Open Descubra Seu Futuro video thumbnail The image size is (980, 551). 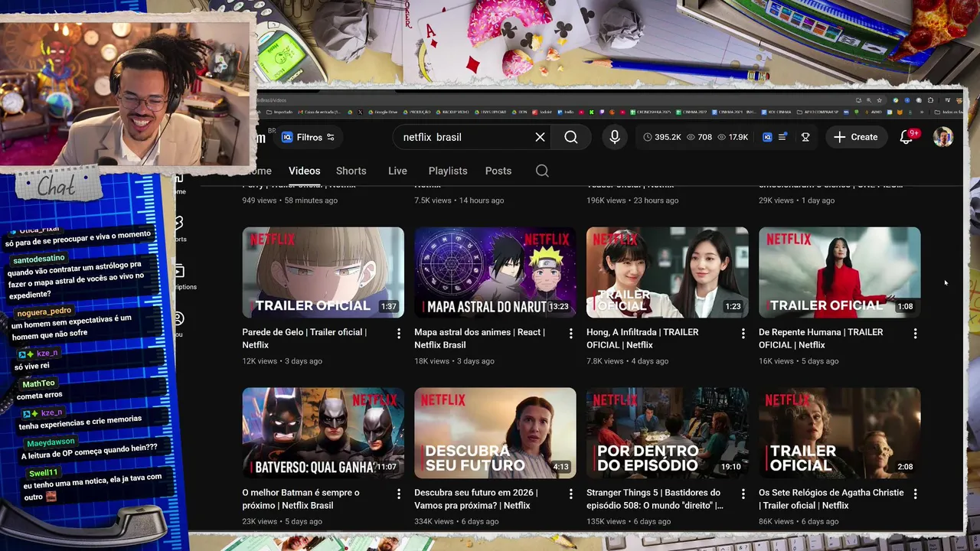pyautogui.click(x=495, y=432)
